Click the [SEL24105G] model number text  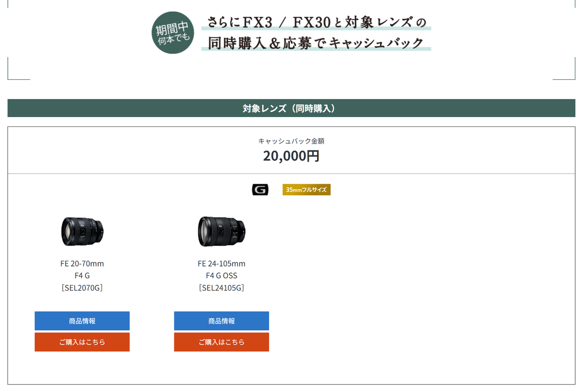click(x=221, y=288)
